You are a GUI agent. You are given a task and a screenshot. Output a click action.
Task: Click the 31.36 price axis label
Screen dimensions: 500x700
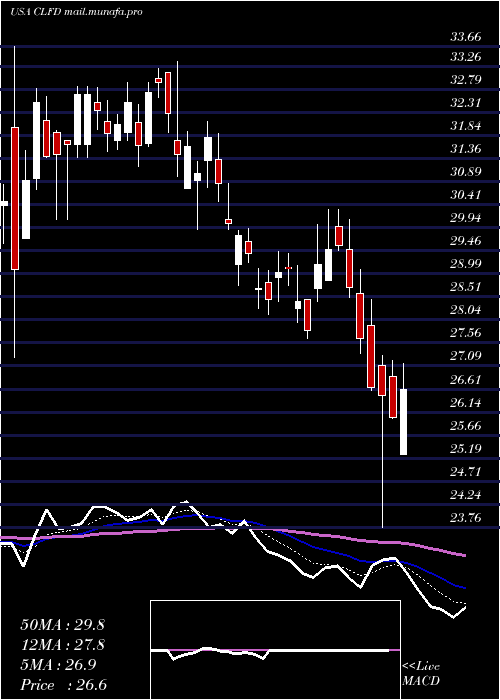466,149
